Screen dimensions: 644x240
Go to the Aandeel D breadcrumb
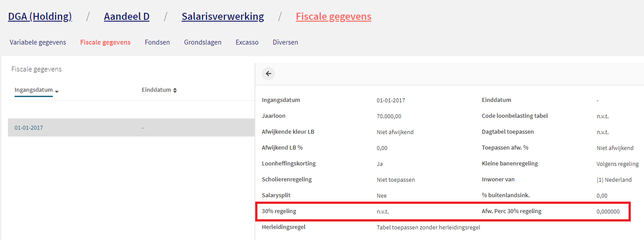click(127, 17)
